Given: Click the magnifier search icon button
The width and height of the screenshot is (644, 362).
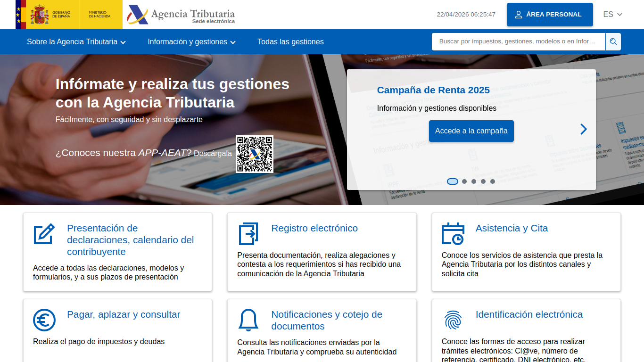Looking at the screenshot, I should pyautogui.click(x=613, y=41).
